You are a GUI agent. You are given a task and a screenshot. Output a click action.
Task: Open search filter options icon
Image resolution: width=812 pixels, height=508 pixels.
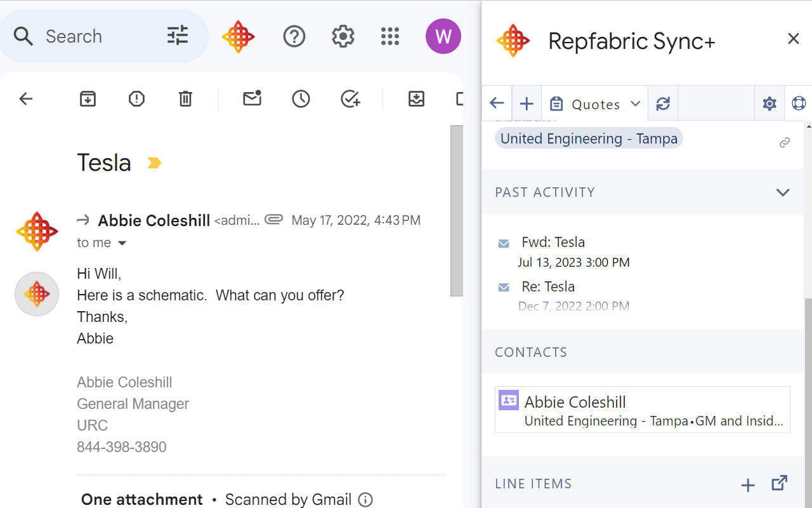[178, 36]
